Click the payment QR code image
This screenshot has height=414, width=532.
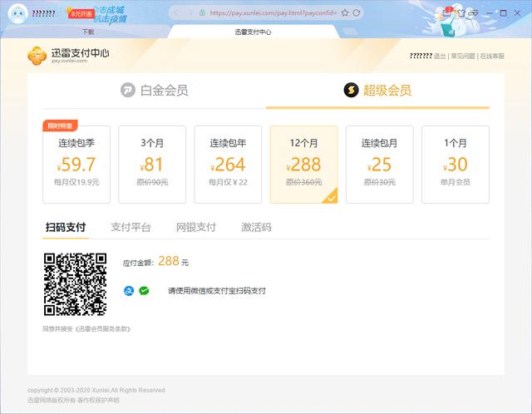(x=75, y=284)
